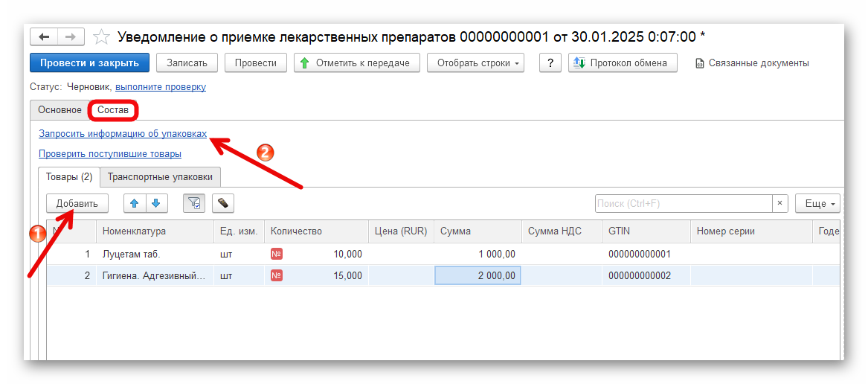The height and width of the screenshot is (384, 868).
Task: Click GTIN value 000000000001
Action: (x=640, y=255)
